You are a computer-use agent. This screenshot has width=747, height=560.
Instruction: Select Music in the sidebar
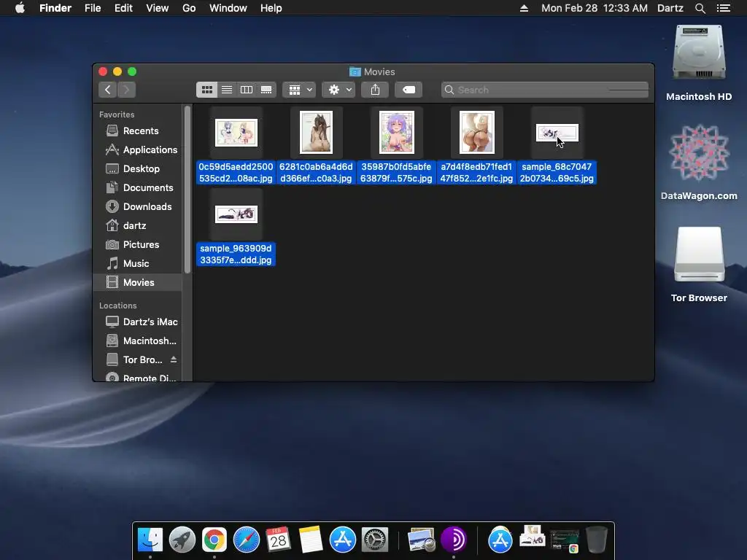[138, 263]
